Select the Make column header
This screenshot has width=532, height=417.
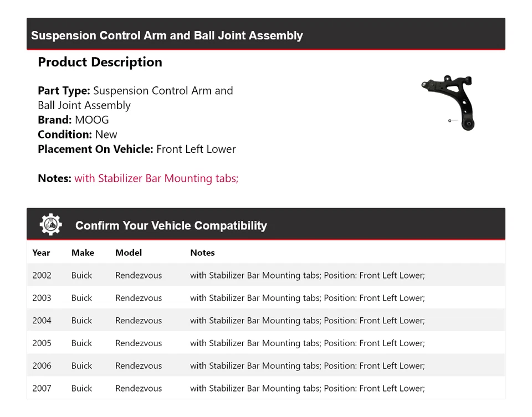pyautogui.click(x=83, y=253)
